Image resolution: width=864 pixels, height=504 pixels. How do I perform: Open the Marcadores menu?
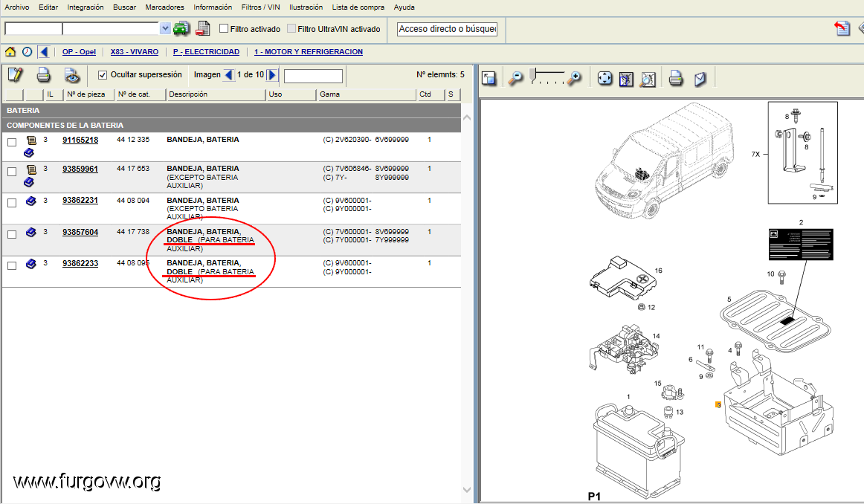165,7
